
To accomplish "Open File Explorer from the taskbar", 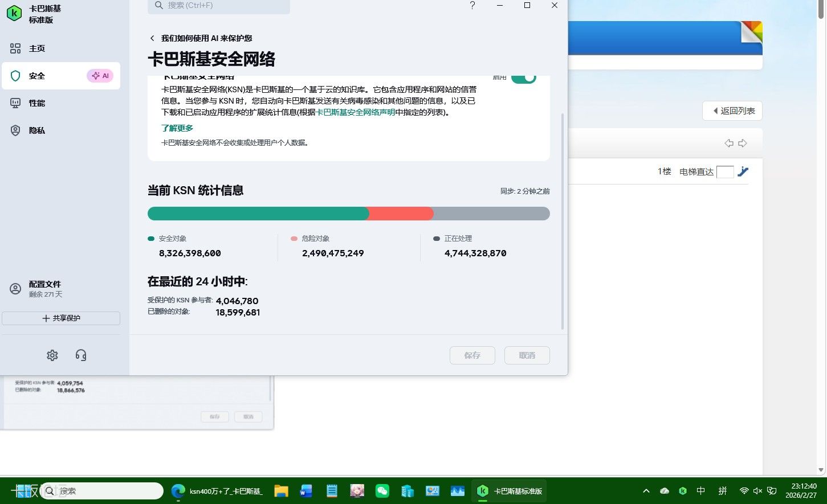I will pyautogui.click(x=281, y=491).
